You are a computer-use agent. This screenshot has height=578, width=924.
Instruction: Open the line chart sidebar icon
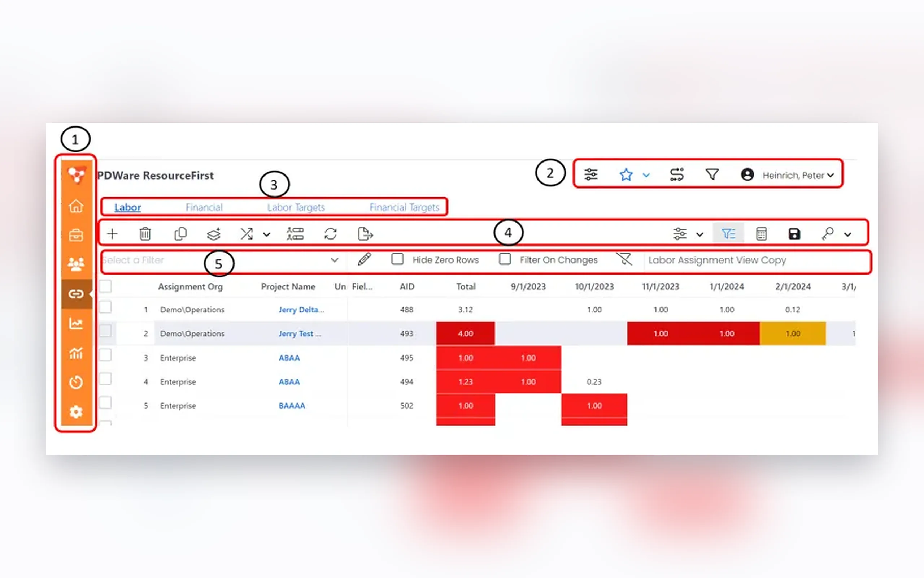click(76, 323)
